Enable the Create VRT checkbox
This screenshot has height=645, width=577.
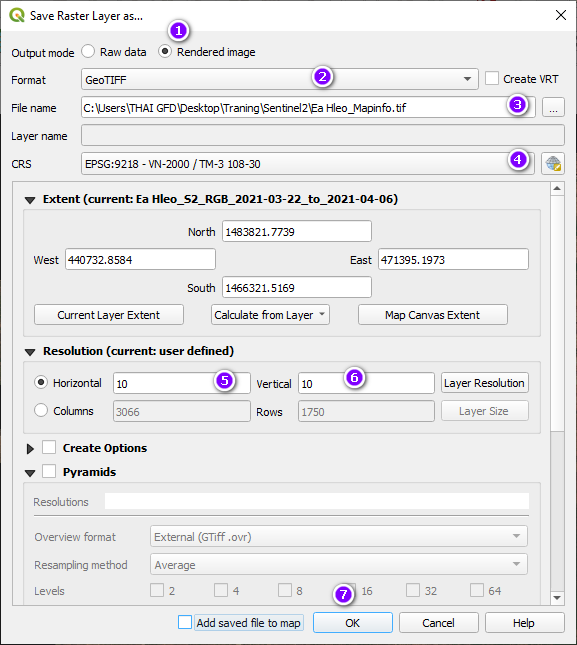[492, 79]
